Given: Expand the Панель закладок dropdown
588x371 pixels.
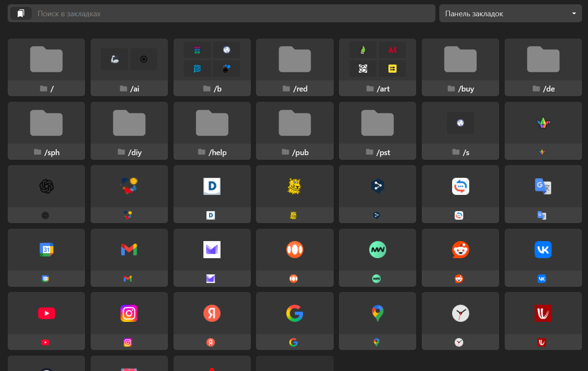Looking at the screenshot, I should [510, 14].
